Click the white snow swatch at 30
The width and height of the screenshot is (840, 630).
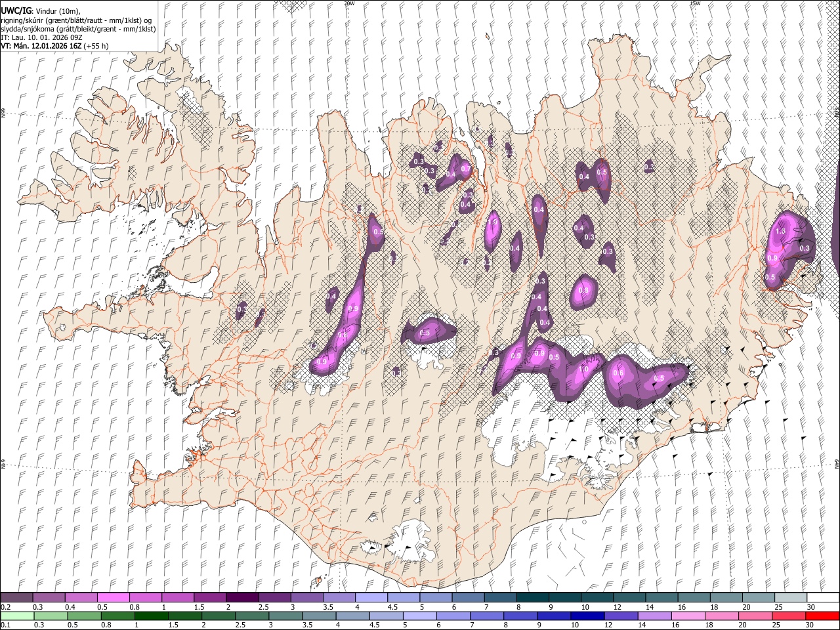point(823,598)
